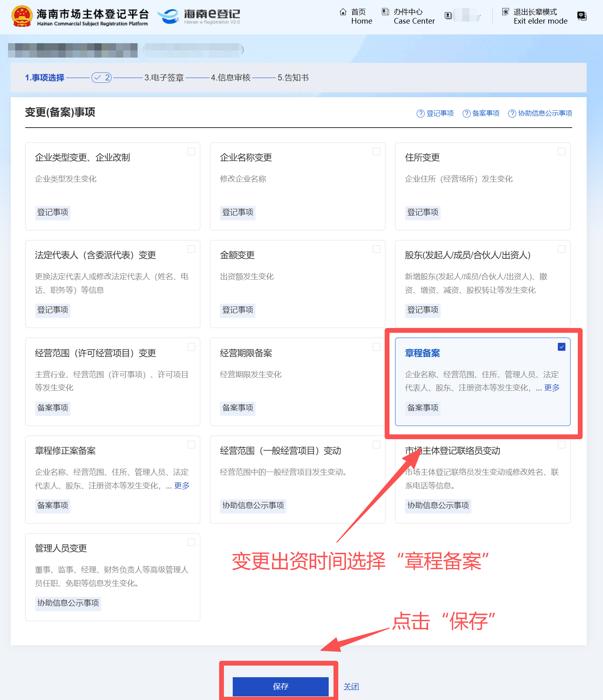This screenshot has width=603, height=700.
Task: Open step 2 checkmark in progress bar
Action: pos(102,78)
